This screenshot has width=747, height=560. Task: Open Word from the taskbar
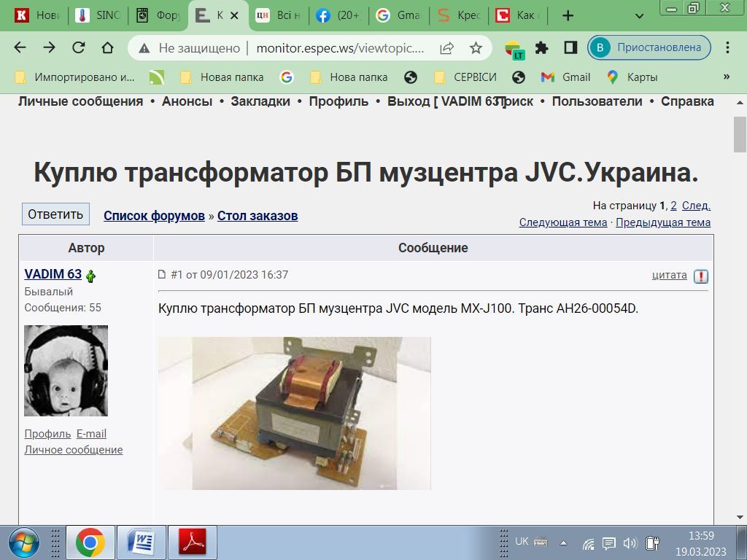pos(142,542)
